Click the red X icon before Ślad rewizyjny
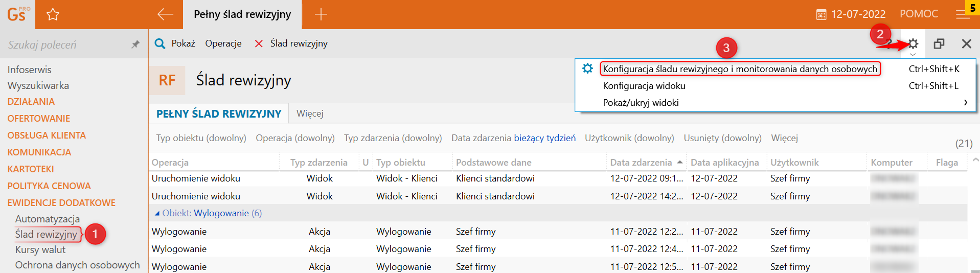 tap(259, 44)
